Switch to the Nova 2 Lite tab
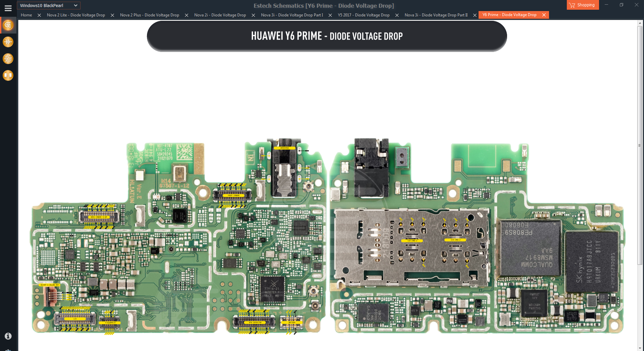644x351 pixels. 76,15
